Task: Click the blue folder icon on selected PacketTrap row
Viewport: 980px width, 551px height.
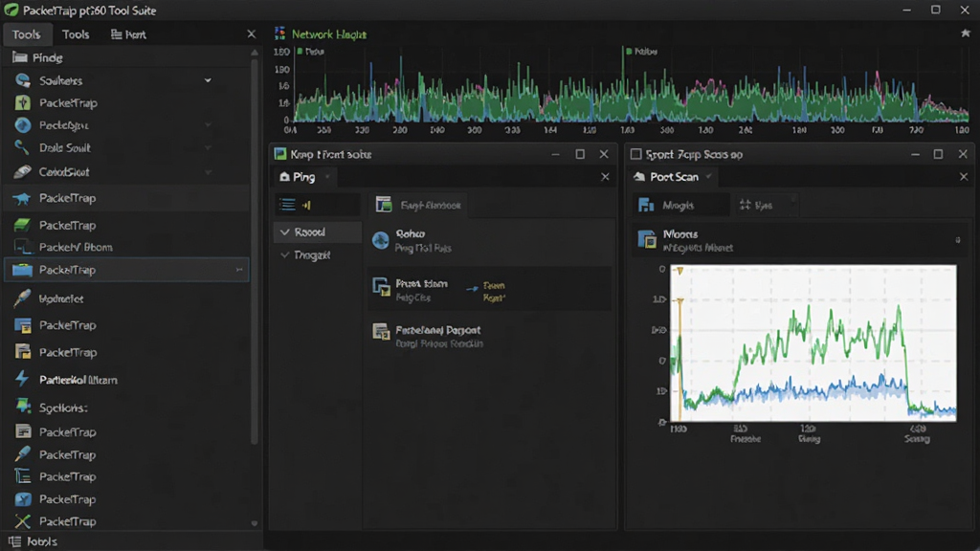Action: tap(23, 269)
